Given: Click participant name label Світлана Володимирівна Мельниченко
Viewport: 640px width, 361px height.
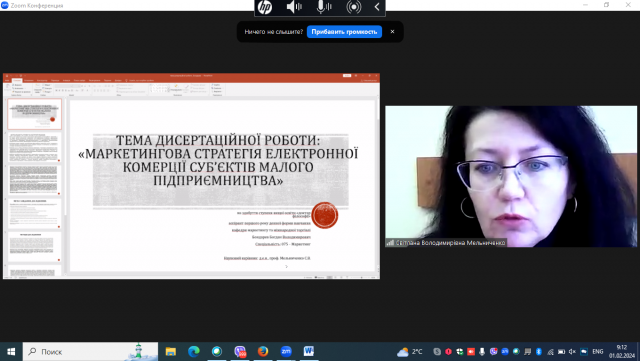Looking at the screenshot, I should point(451,243).
